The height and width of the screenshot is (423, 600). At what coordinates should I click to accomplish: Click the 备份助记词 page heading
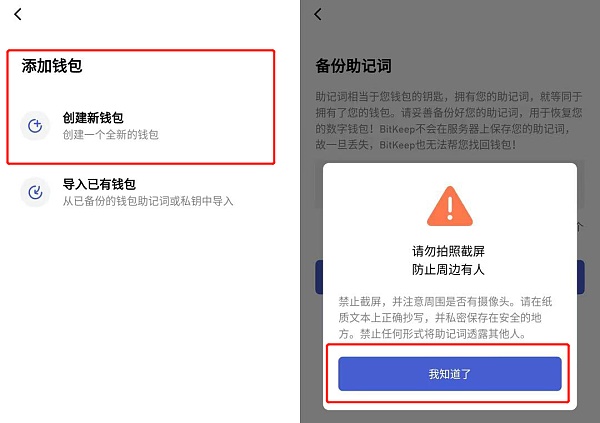click(353, 66)
